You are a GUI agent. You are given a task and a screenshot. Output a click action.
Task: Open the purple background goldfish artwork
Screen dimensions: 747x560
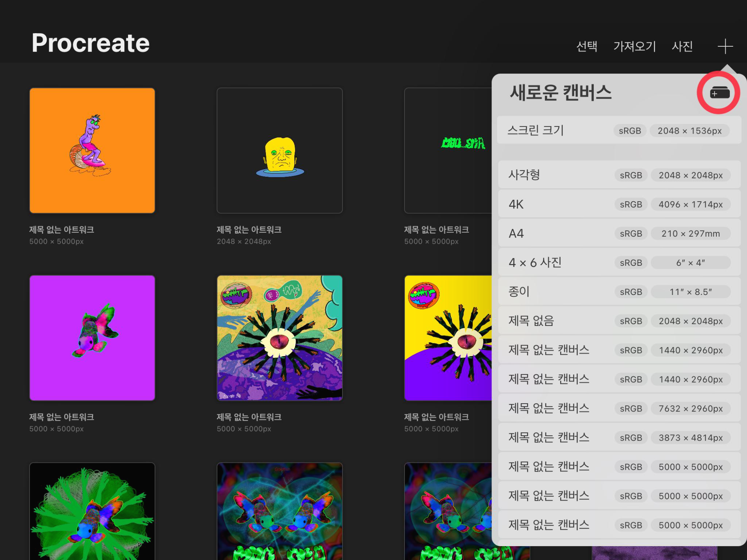(x=92, y=338)
